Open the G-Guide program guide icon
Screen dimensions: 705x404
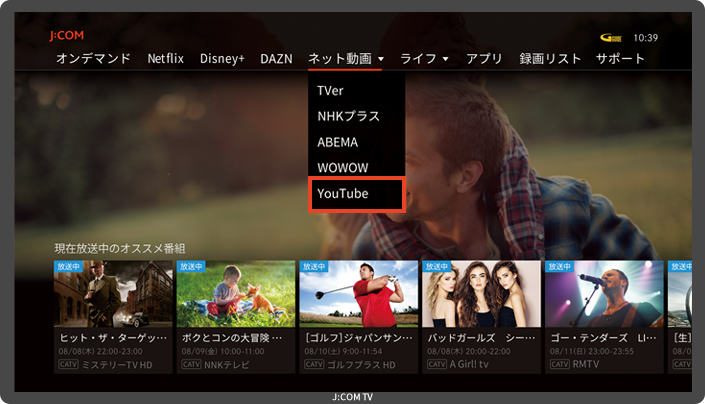tap(611, 38)
